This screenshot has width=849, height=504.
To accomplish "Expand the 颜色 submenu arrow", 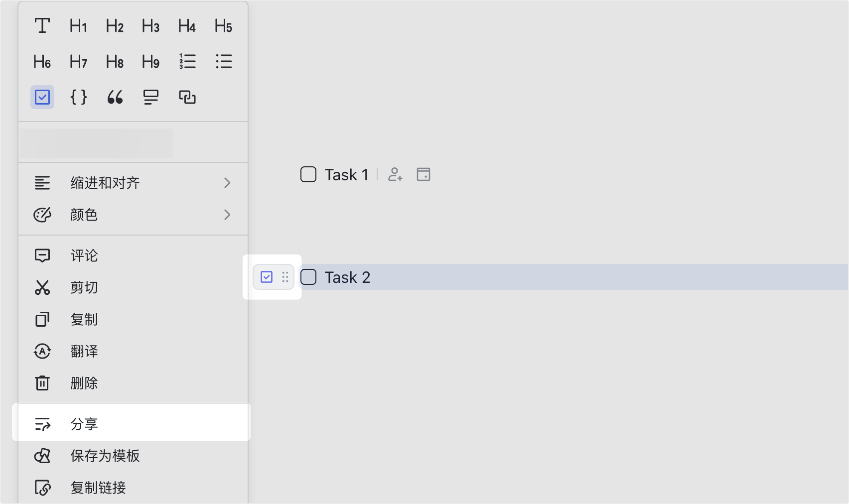I will click(x=227, y=215).
